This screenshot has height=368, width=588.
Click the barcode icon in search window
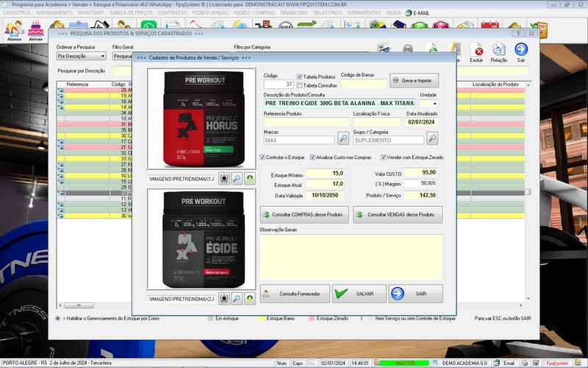click(408, 49)
